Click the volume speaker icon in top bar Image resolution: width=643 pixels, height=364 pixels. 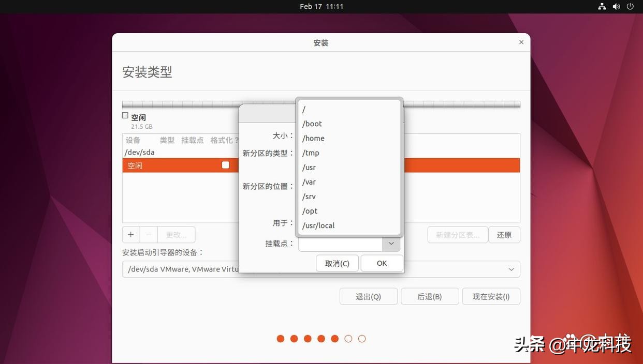(615, 6)
